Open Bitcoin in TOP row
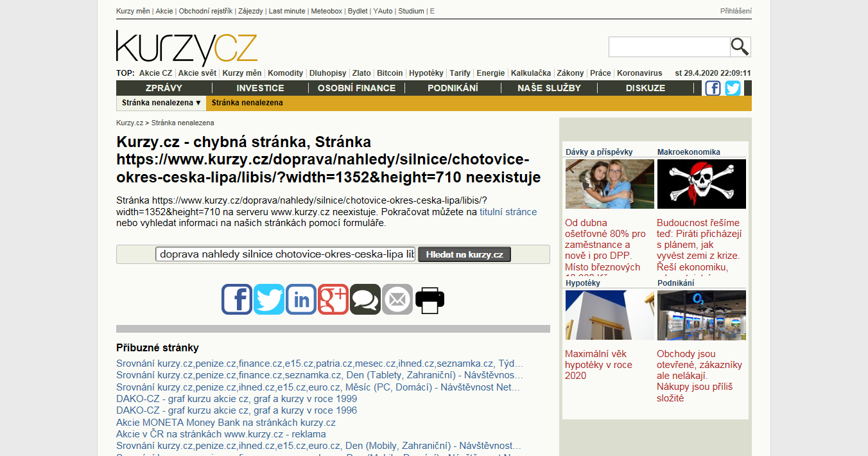Image resolution: width=868 pixels, height=456 pixels. coord(390,73)
